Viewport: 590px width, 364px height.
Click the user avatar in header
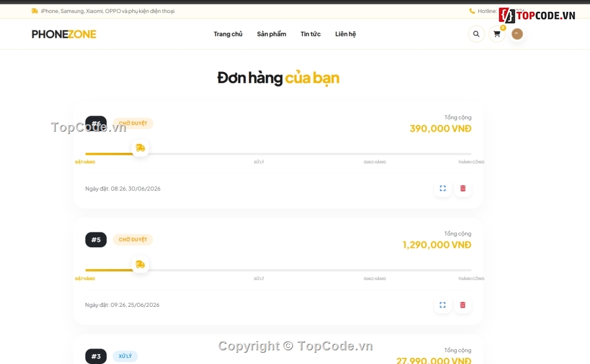pyautogui.click(x=517, y=34)
